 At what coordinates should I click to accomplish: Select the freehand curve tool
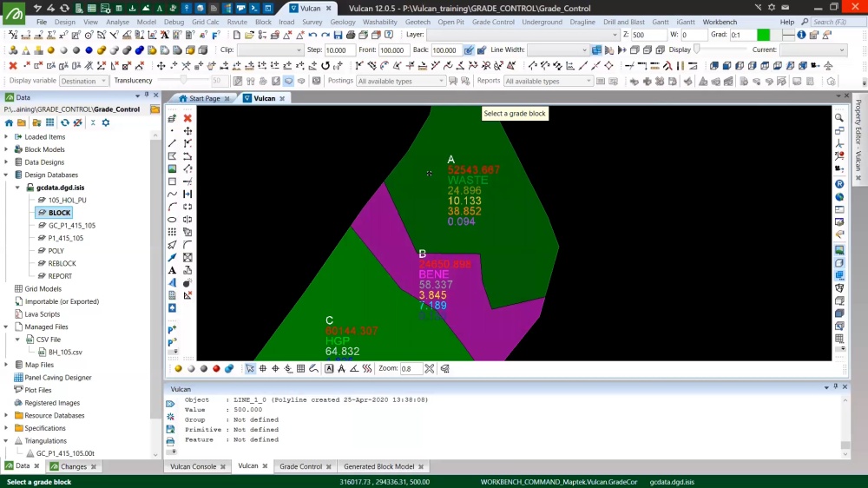tap(172, 195)
